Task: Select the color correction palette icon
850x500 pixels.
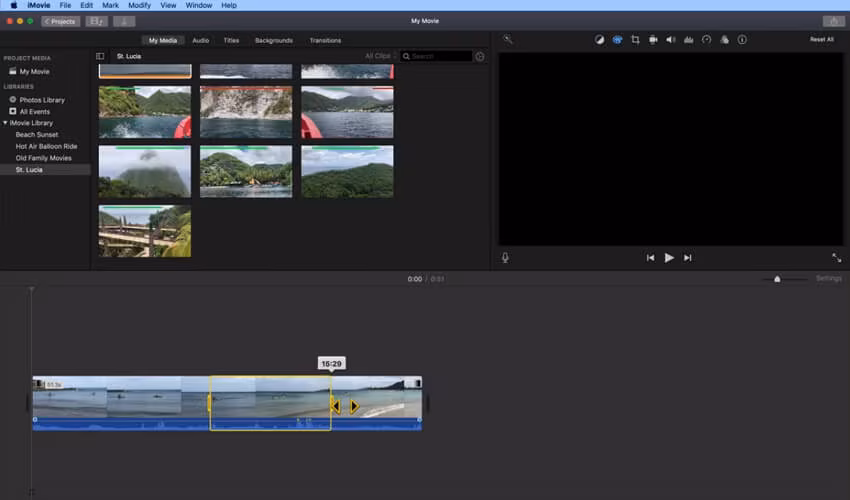Action: point(617,40)
